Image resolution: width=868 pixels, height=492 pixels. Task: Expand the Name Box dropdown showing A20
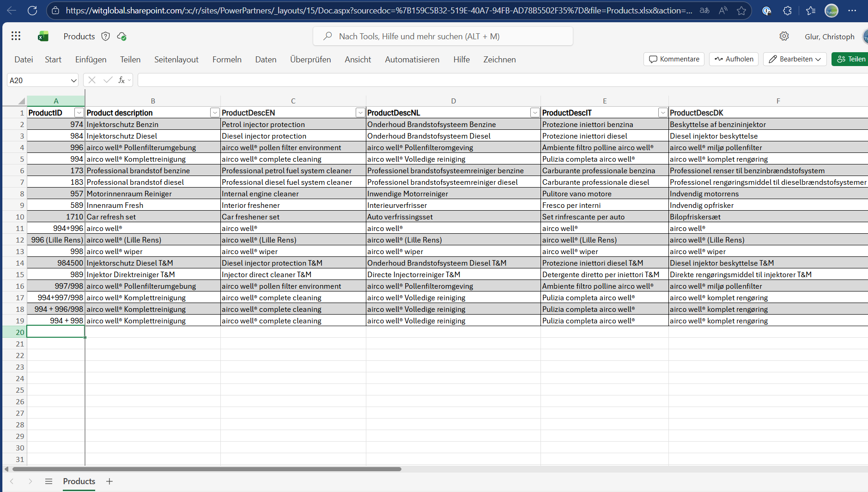tap(73, 80)
